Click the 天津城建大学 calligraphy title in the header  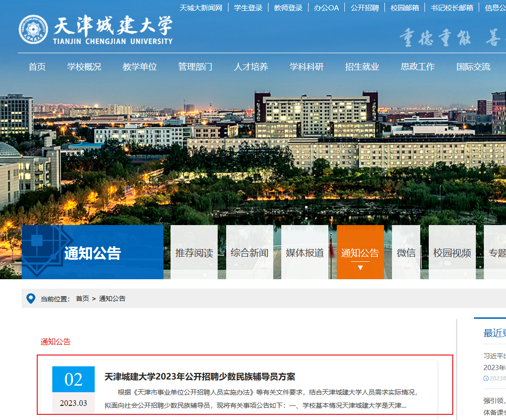coord(113,25)
